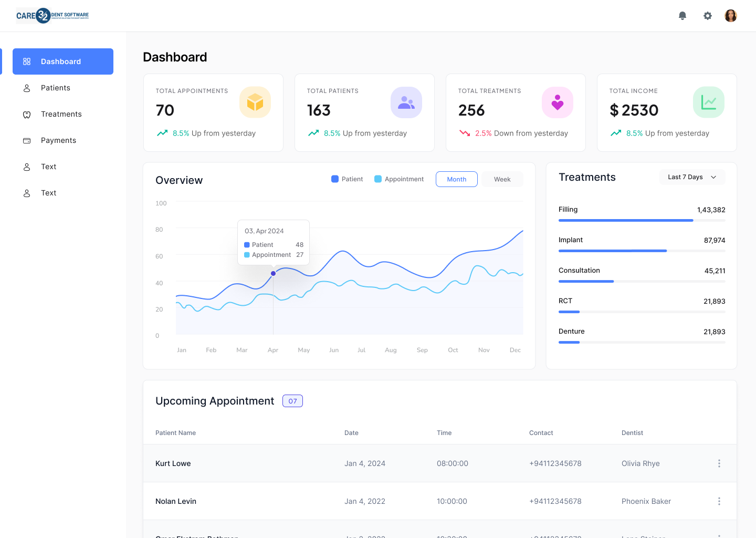The image size is (756, 538).
Task: Click the Total Patients people icon
Action: (406, 102)
